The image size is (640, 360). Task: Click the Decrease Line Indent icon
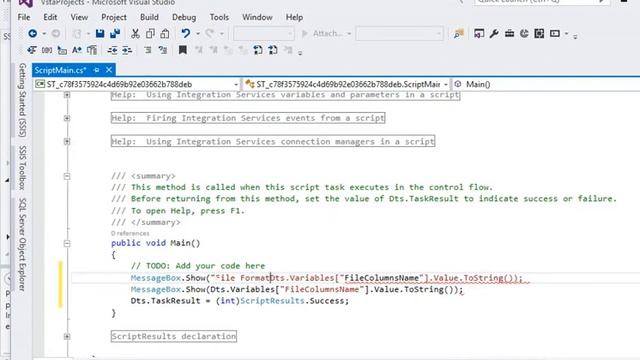pos(112,50)
